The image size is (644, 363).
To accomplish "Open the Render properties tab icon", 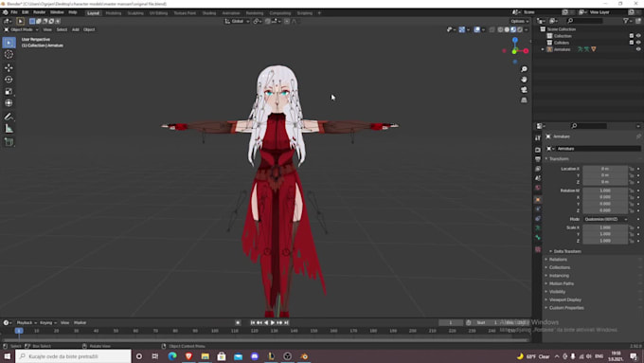I will (x=538, y=150).
